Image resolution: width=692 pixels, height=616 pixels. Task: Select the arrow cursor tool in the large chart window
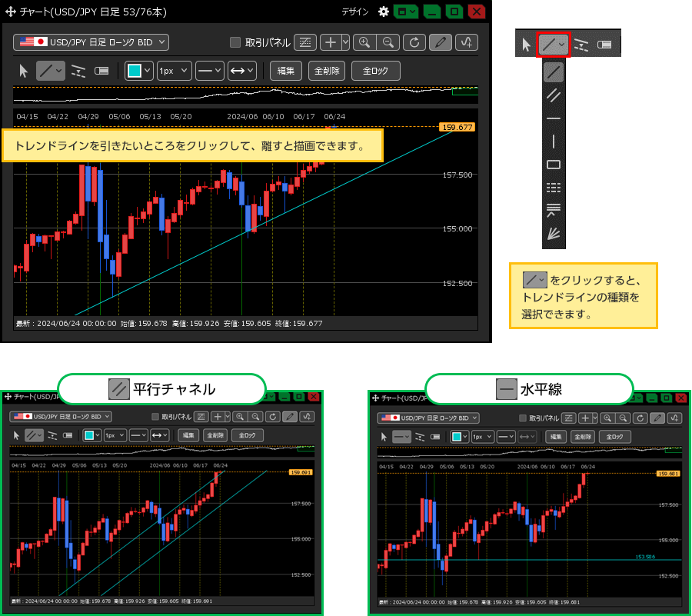coord(23,71)
